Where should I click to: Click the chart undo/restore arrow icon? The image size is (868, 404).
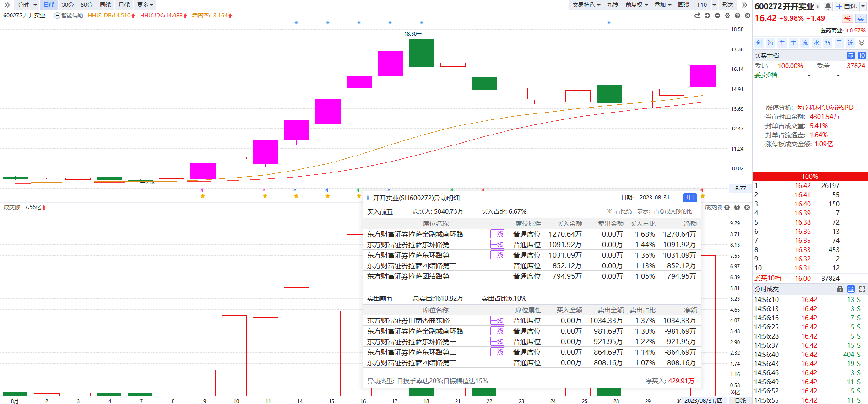(697, 16)
